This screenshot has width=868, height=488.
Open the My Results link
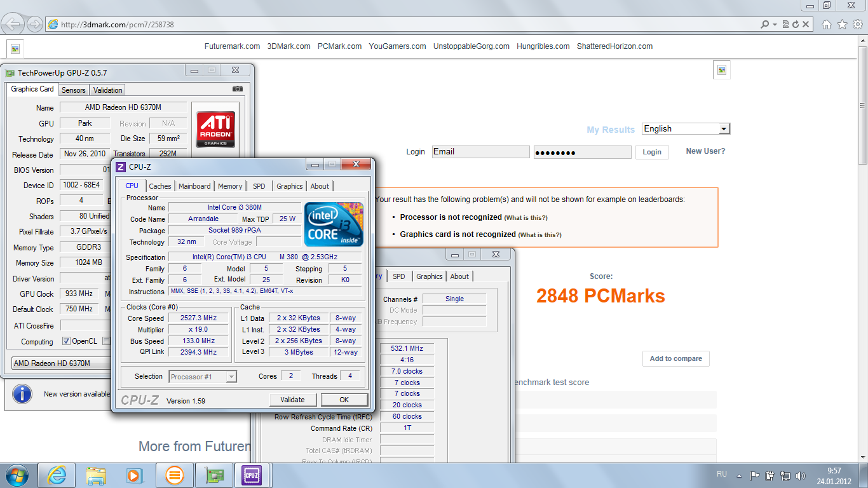(611, 130)
